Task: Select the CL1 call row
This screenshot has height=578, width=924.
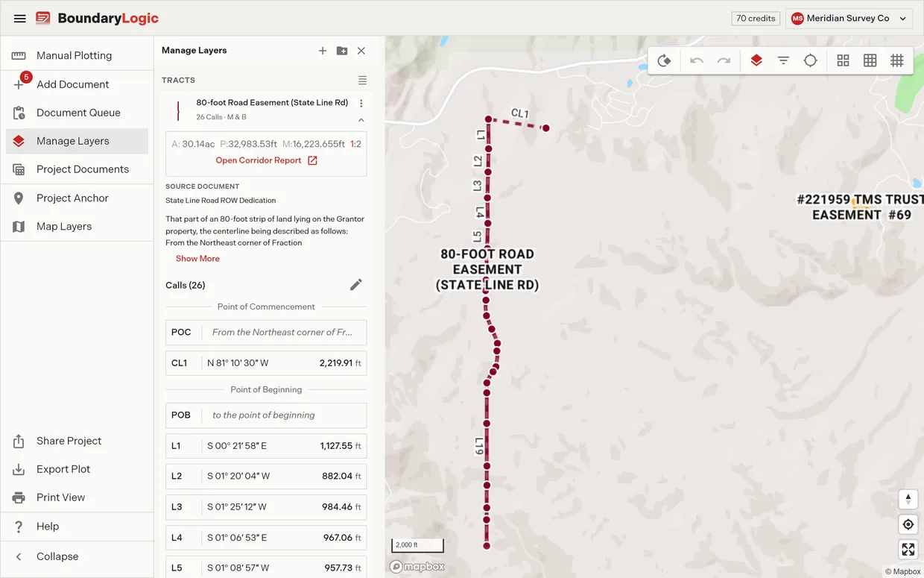Action: click(266, 363)
